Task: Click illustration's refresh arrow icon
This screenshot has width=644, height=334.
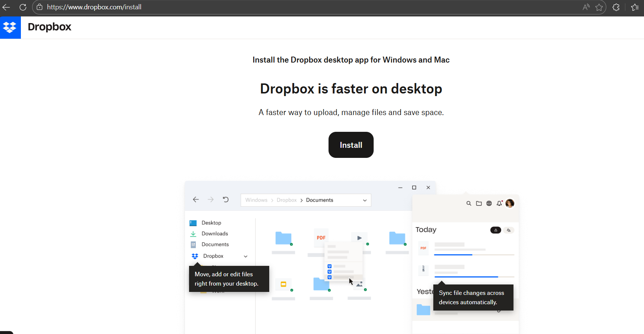Action: pyautogui.click(x=226, y=200)
